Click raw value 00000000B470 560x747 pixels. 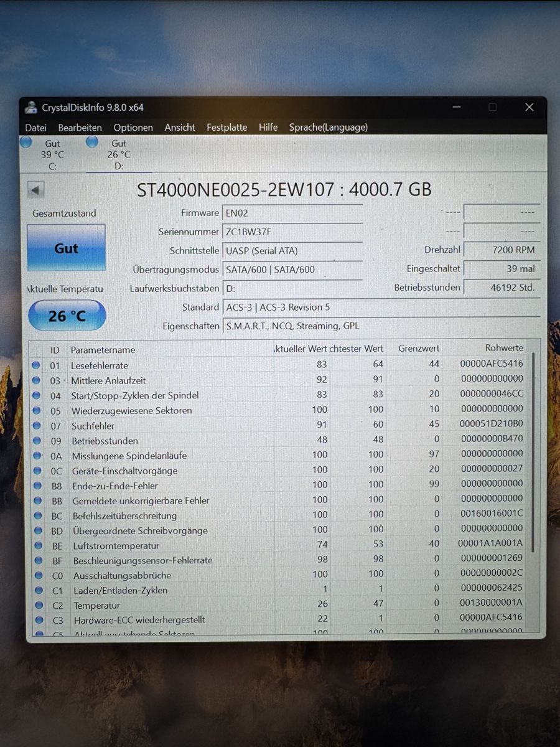492,439
